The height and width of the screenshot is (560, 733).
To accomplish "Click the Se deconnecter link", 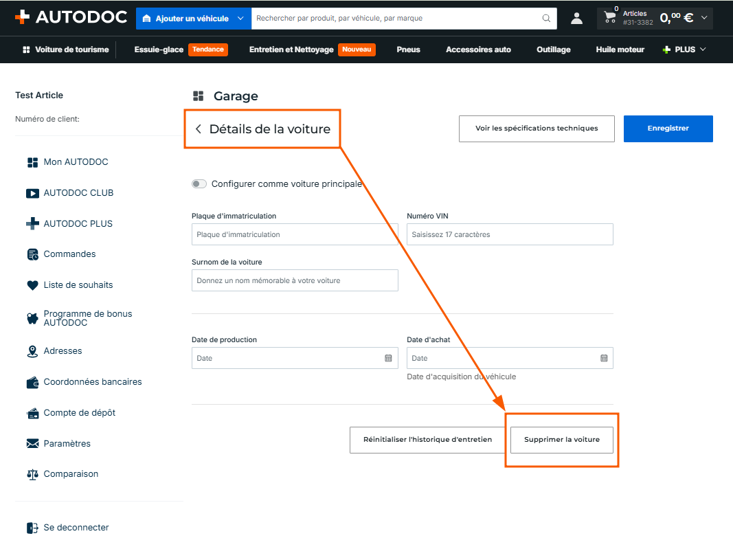I will tap(76, 528).
